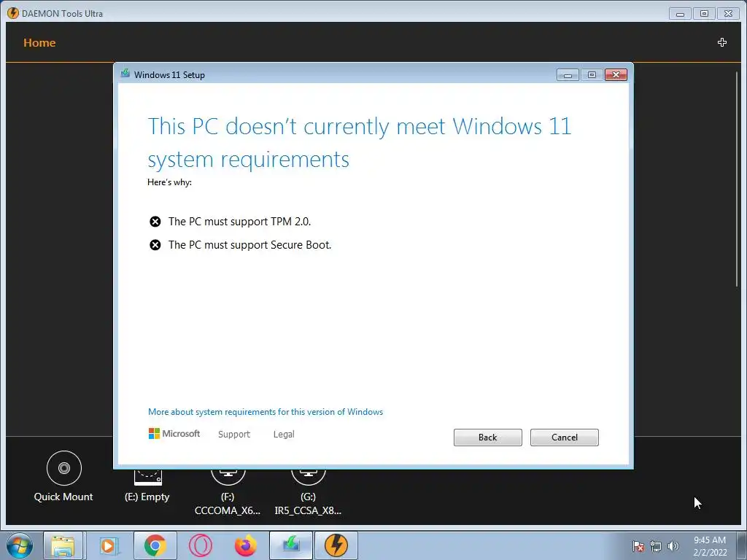Select 'The PC must support Secure Boot.' text
This screenshot has height=560, width=747.
tap(249, 245)
